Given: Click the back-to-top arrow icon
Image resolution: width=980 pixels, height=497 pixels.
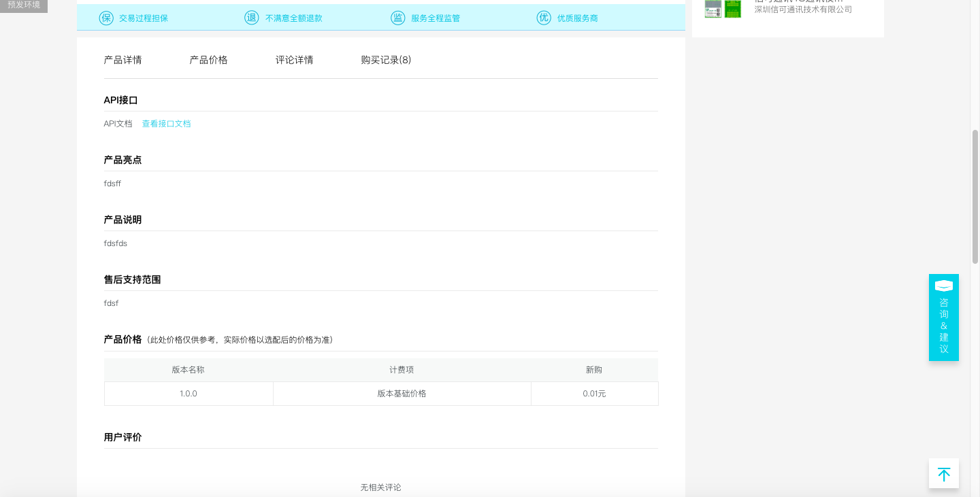Looking at the screenshot, I should point(944,474).
